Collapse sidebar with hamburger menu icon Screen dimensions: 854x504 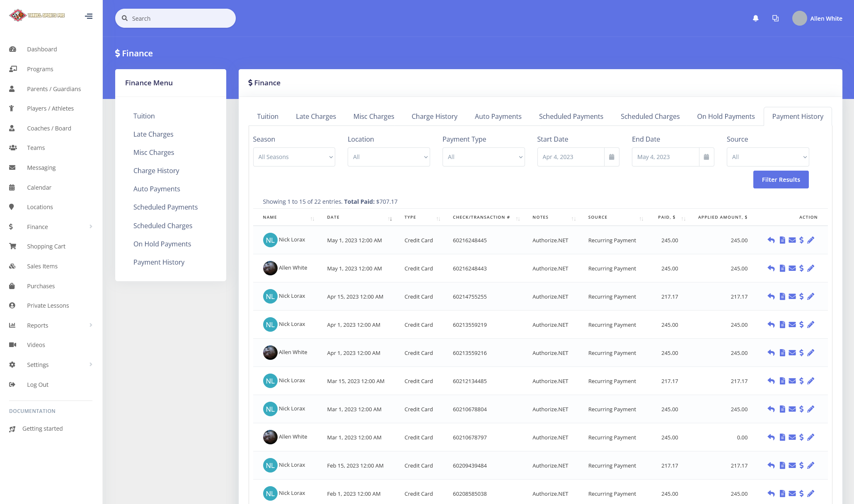coord(89,16)
